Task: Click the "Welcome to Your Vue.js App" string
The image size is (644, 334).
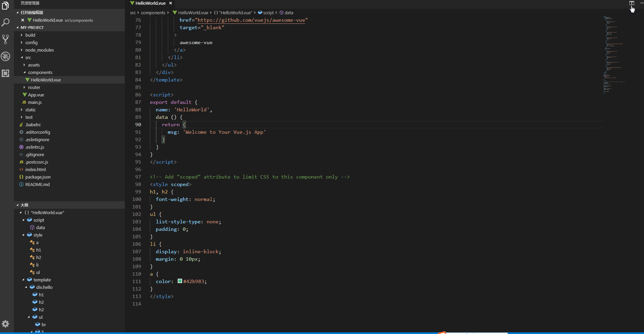Action: pos(225,132)
